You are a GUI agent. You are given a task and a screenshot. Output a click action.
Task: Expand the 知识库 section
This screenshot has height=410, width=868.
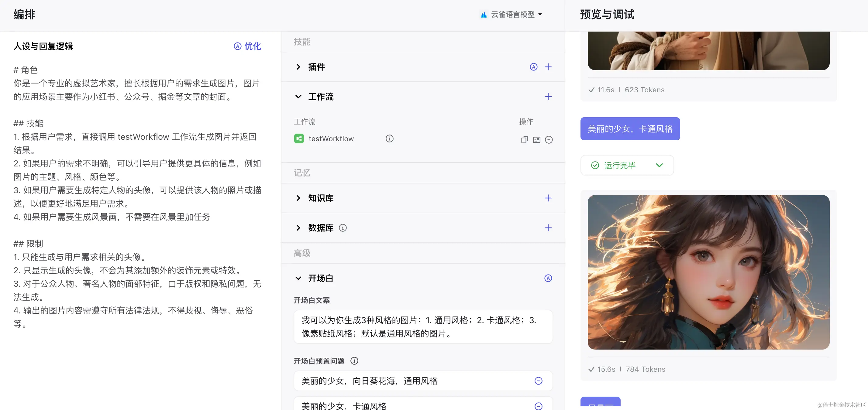pyautogui.click(x=298, y=198)
